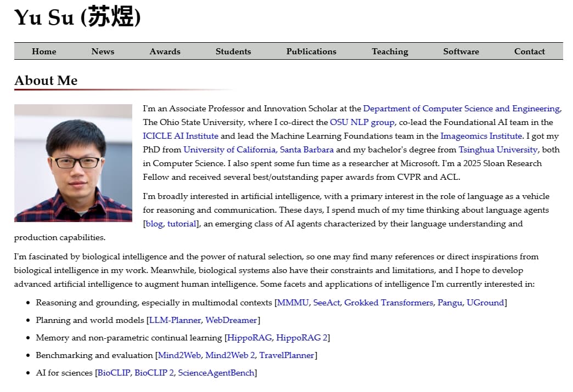Open the MMMU project link
The width and height of the screenshot is (573, 392).
click(293, 303)
